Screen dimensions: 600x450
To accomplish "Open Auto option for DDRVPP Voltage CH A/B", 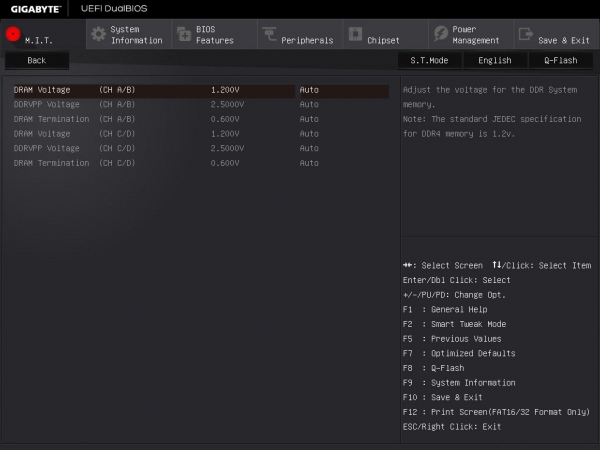I will (x=309, y=104).
